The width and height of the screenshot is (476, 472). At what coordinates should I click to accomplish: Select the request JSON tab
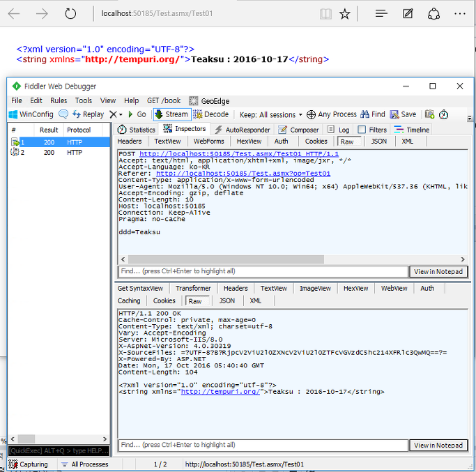pos(379,142)
